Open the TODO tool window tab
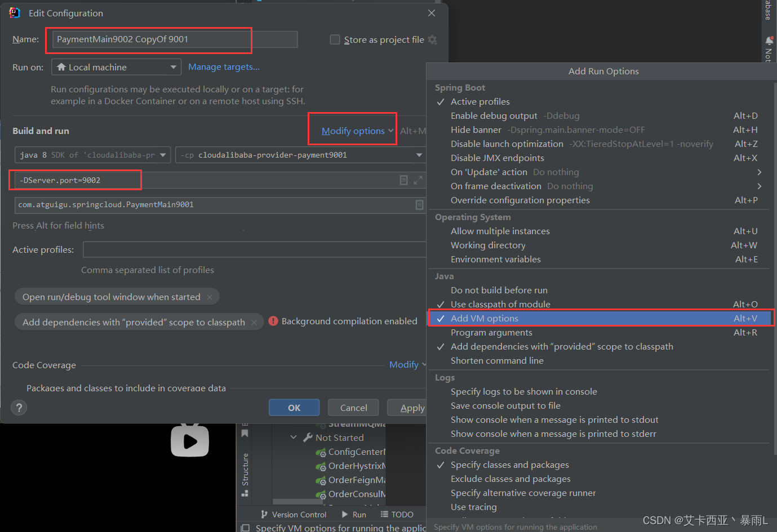Image resolution: width=777 pixels, height=532 pixels. click(x=397, y=515)
